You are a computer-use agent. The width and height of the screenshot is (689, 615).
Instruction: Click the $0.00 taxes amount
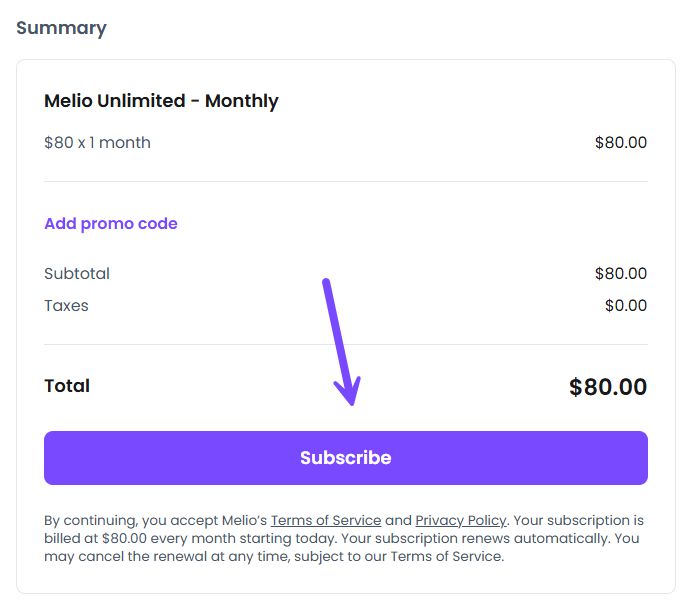[x=625, y=305]
